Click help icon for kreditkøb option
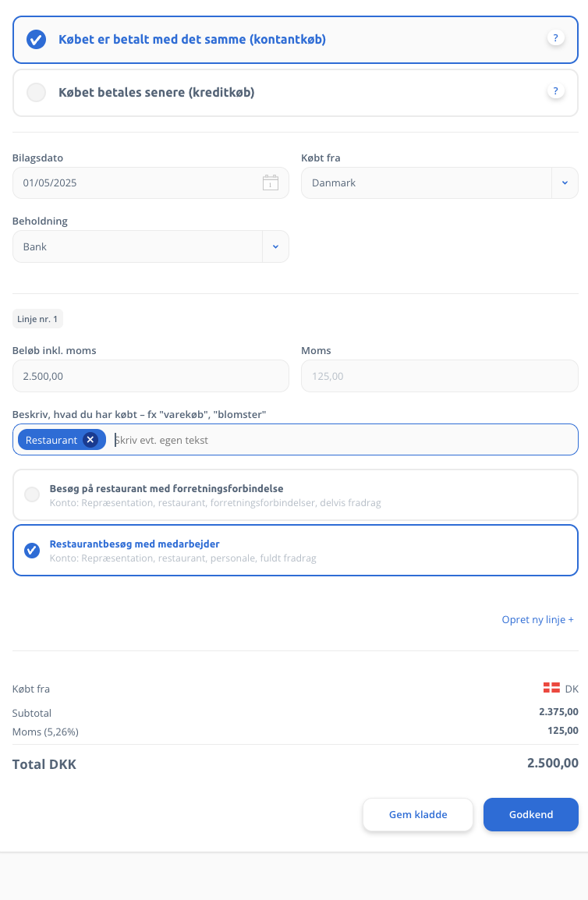This screenshot has height=900, width=588. 555,91
